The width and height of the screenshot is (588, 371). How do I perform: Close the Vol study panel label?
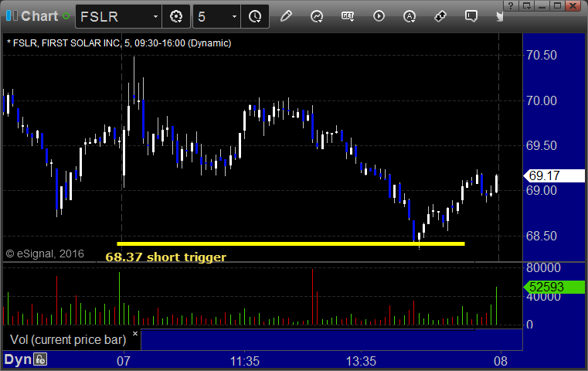pos(135,333)
